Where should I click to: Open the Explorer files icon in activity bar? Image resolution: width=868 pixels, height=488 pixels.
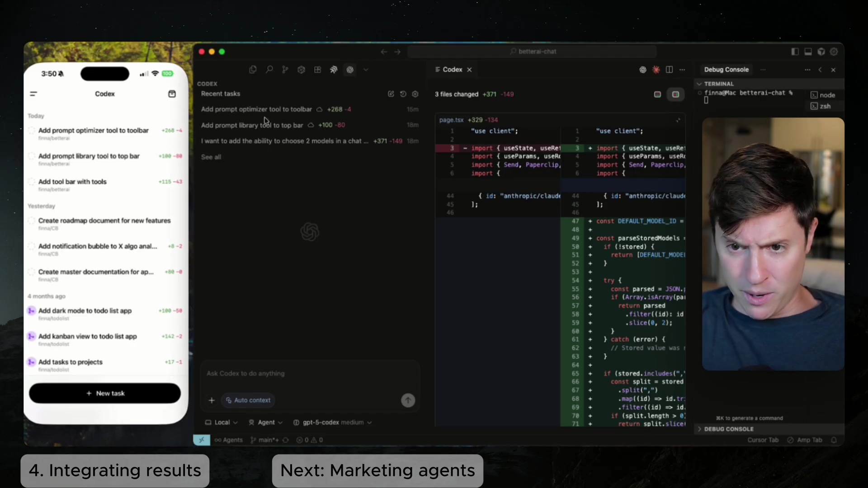253,70
